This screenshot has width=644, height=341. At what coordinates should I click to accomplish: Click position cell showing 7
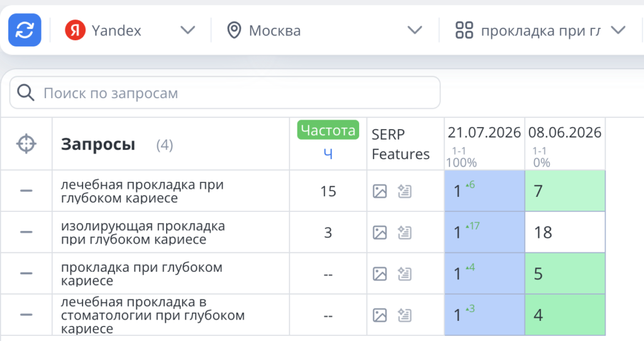coord(565,191)
